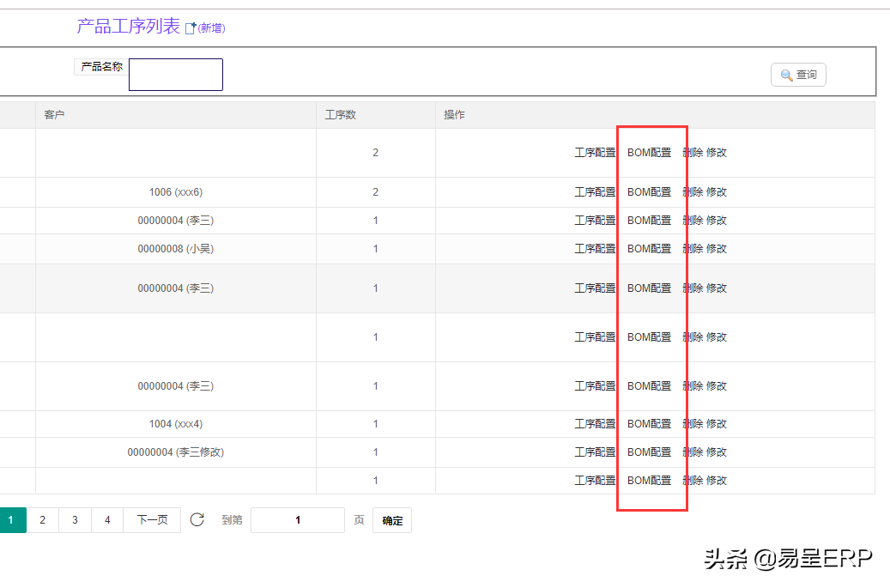Click the 工序数 column header
The height and width of the screenshot is (588, 890).
[x=341, y=115]
